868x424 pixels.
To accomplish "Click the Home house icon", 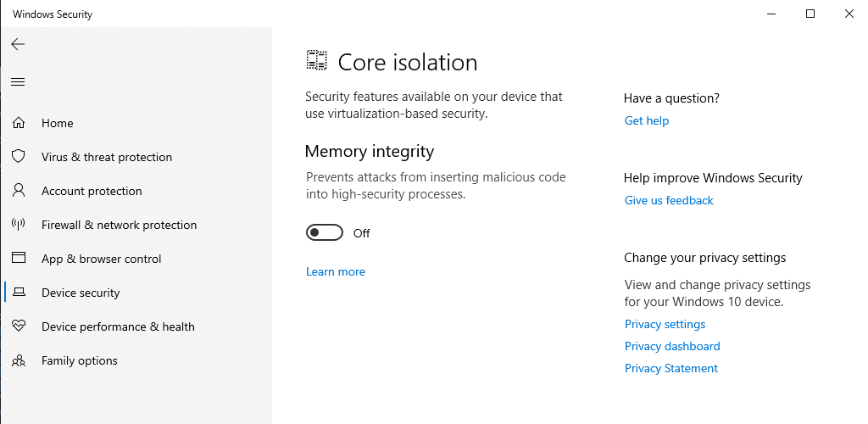I will click(x=18, y=123).
